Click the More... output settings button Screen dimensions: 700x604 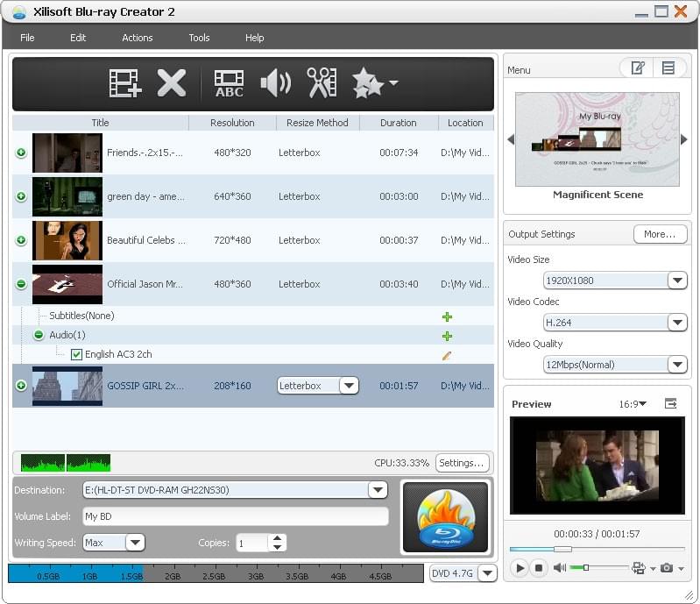(660, 234)
